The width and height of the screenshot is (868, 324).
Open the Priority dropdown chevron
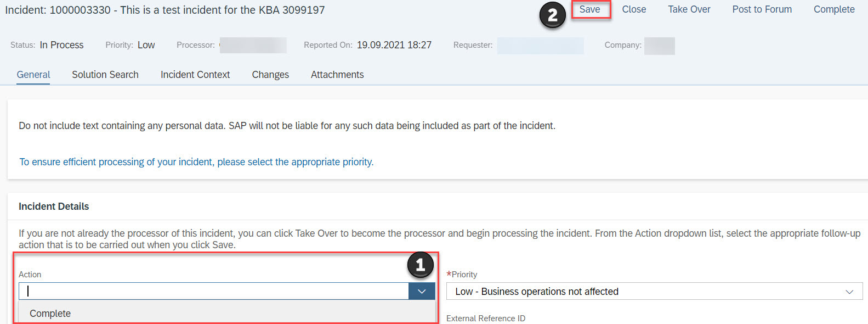pyautogui.click(x=849, y=292)
